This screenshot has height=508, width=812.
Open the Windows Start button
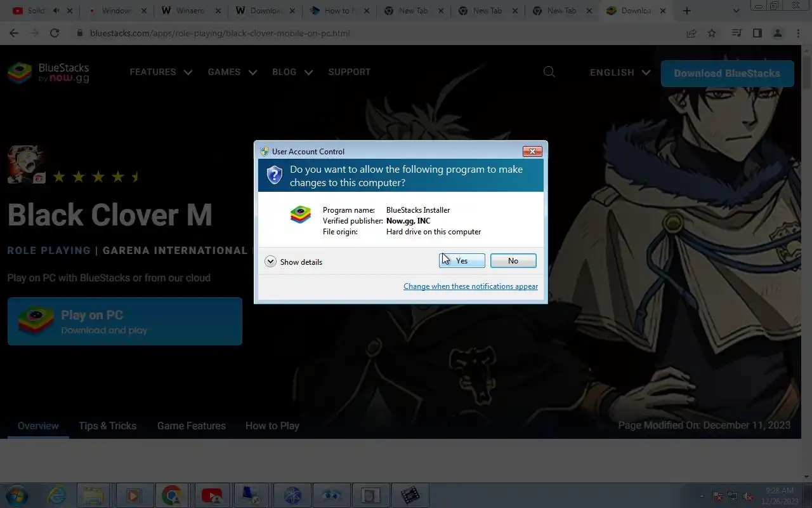tap(16, 495)
